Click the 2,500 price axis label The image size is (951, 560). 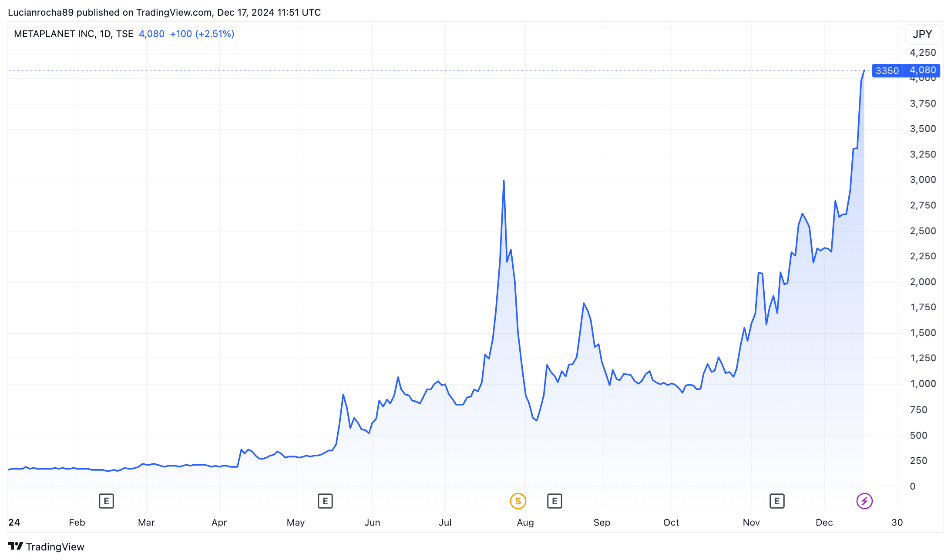923,231
